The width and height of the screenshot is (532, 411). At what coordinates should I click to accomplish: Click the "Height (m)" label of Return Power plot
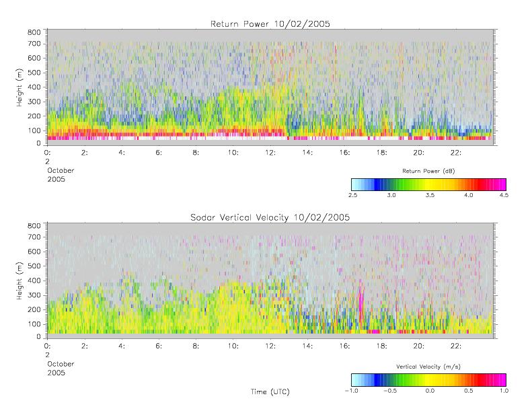19,87
